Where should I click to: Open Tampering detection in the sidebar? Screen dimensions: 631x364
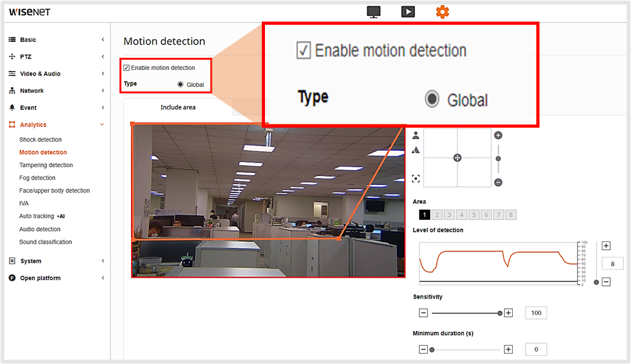(x=46, y=165)
